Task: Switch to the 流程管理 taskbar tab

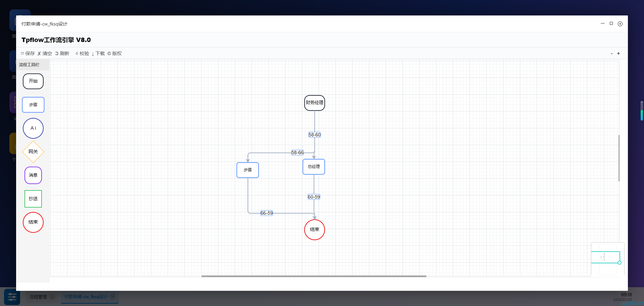Action: [x=38, y=297]
